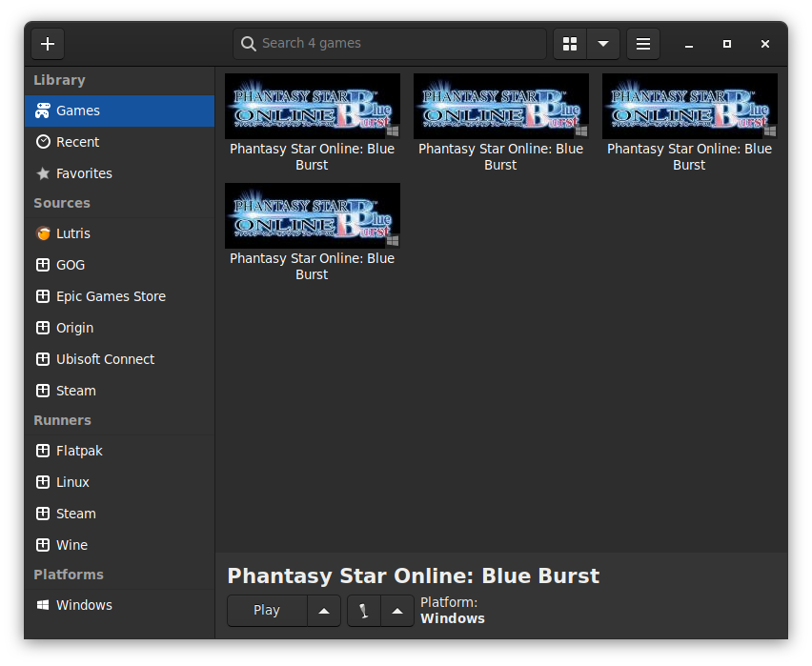Click the GOG source icon
The image size is (812, 666).
pos(43,265)
